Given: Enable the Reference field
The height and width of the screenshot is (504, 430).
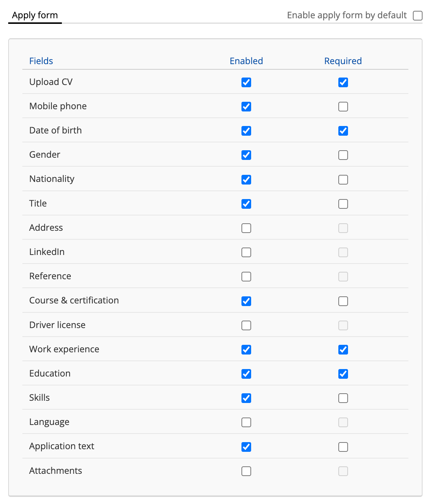Looking at the screenshot, I should [246, 277].
